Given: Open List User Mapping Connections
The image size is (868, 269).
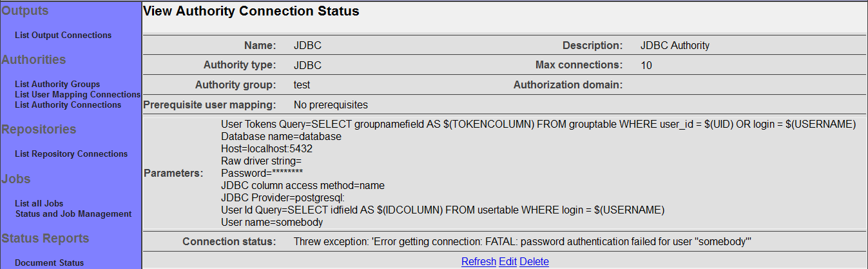Looking at the screenshot, I should [x=77, y=95].
